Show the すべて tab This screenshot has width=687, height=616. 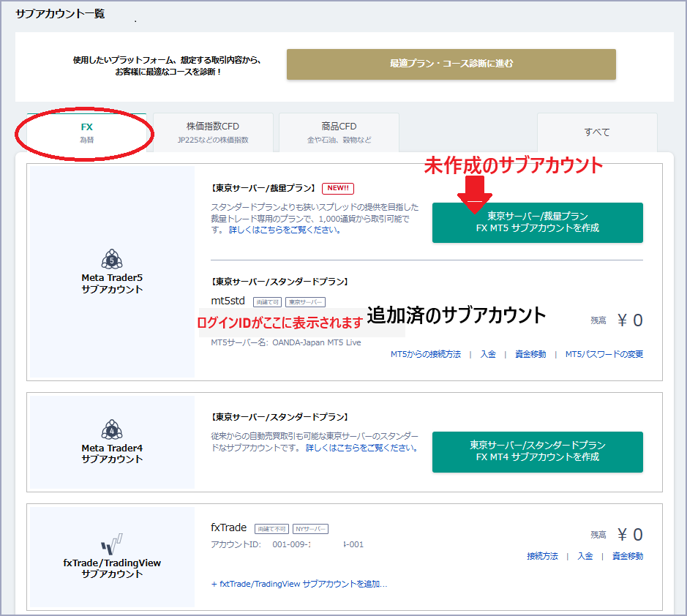(x=597, y=132)
